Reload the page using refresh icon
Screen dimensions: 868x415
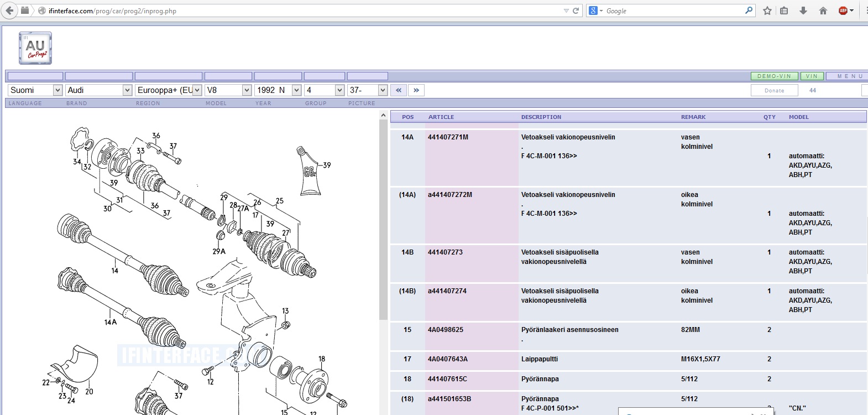[576, 11]
